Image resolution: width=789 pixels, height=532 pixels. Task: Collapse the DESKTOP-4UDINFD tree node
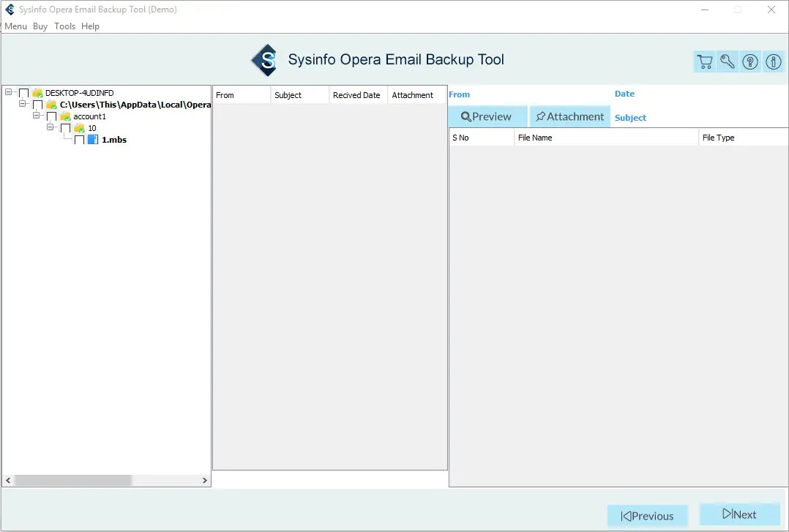tap(9, 92)
